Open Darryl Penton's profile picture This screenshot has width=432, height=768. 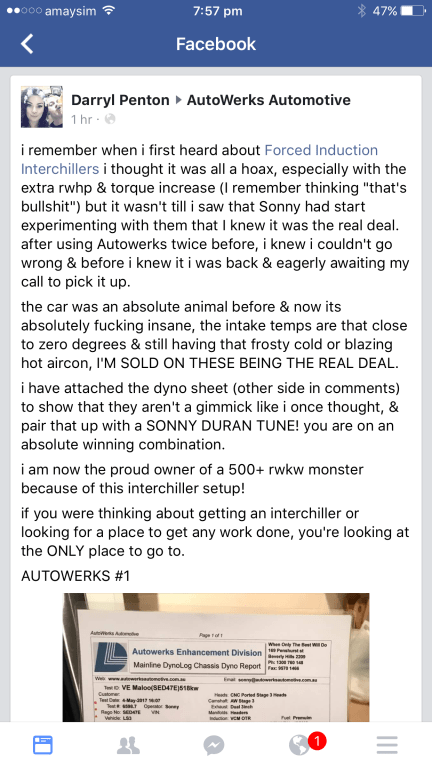(x=42, y=107)
